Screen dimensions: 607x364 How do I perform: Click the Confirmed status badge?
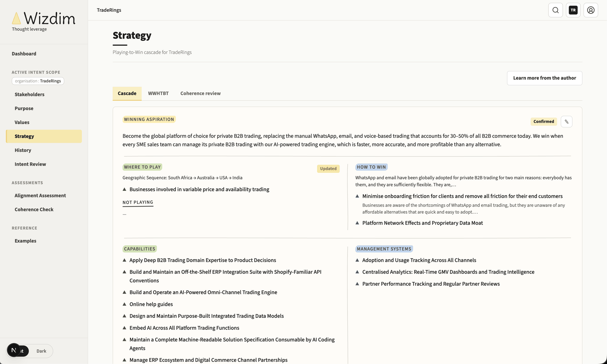tap(544, 122)
